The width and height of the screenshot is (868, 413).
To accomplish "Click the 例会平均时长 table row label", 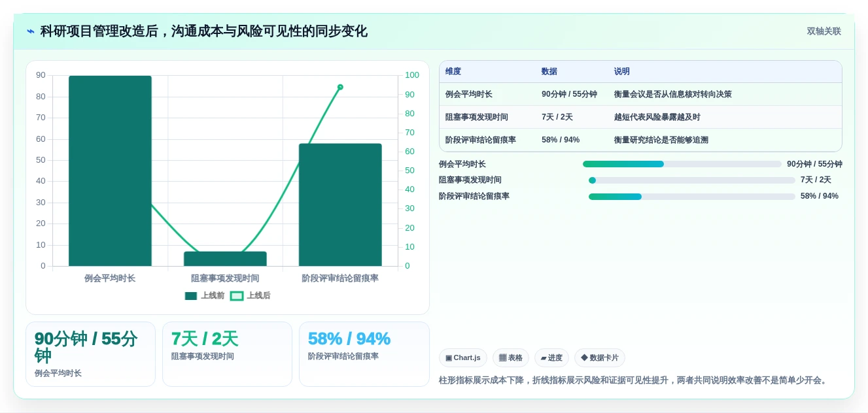I will 469,94.
